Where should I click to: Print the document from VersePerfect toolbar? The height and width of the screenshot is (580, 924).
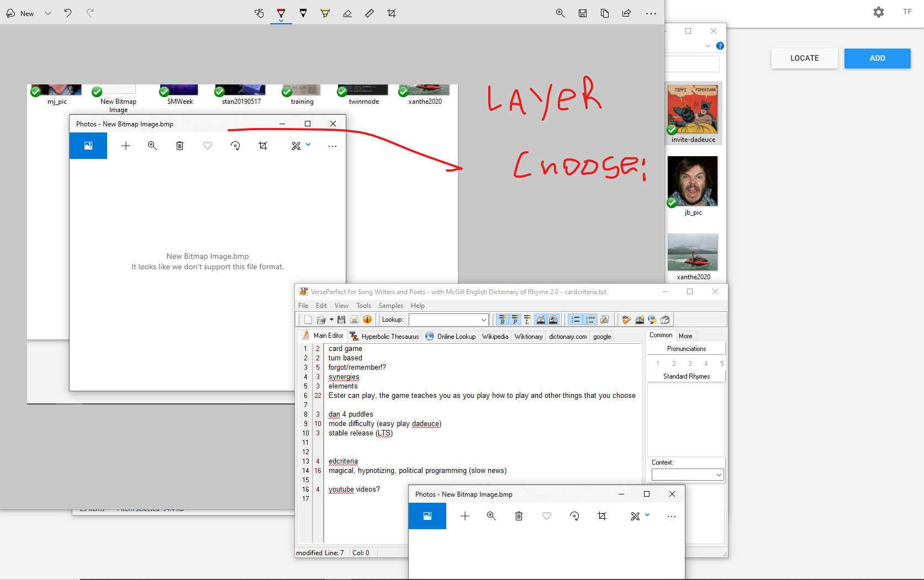pos(355,320)
